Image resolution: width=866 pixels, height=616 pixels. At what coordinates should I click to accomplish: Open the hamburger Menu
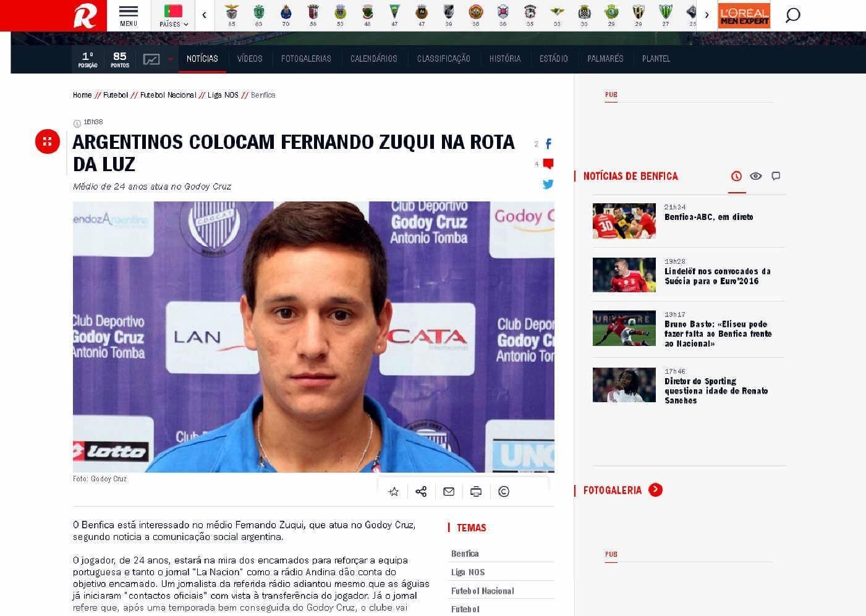(129, 15)
